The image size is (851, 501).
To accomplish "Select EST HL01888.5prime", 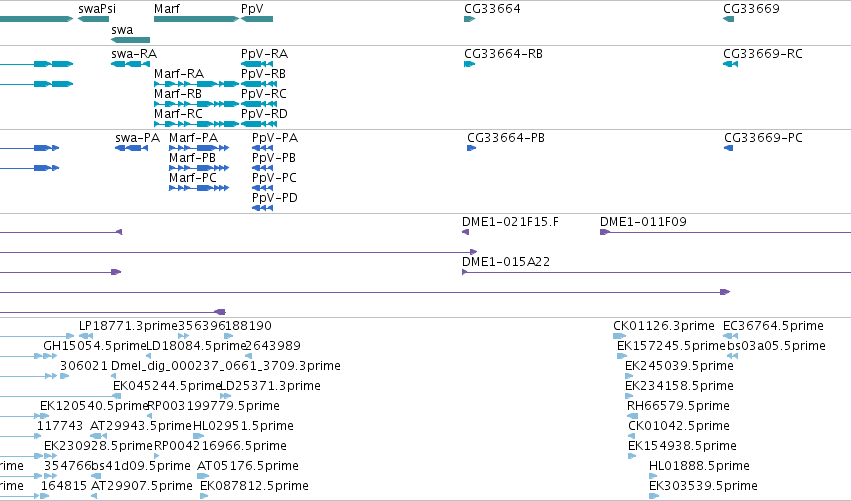I will (653, 476).
